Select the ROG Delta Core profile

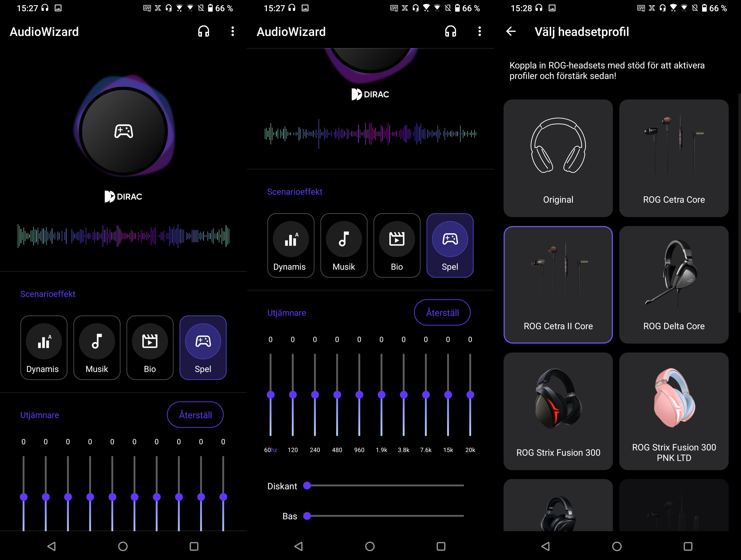click(x=674, y=285)
